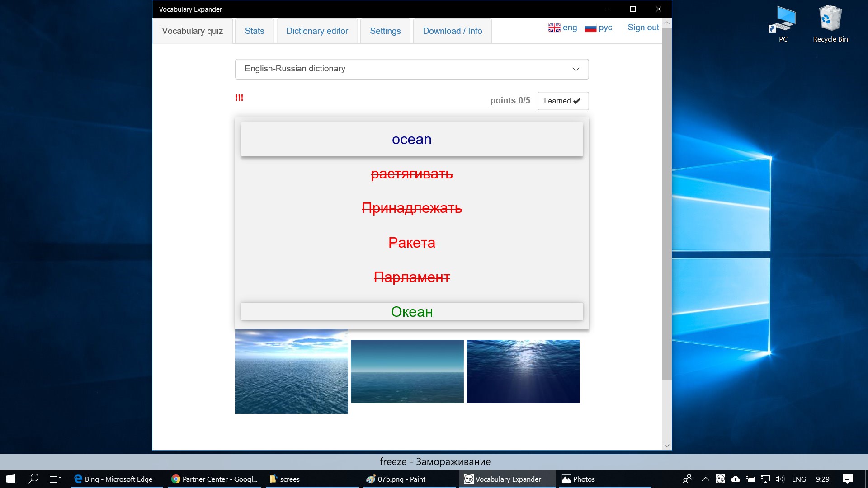Click the Sign out link
The height and width of the screenshot is (488, 868).
(643, 28)
